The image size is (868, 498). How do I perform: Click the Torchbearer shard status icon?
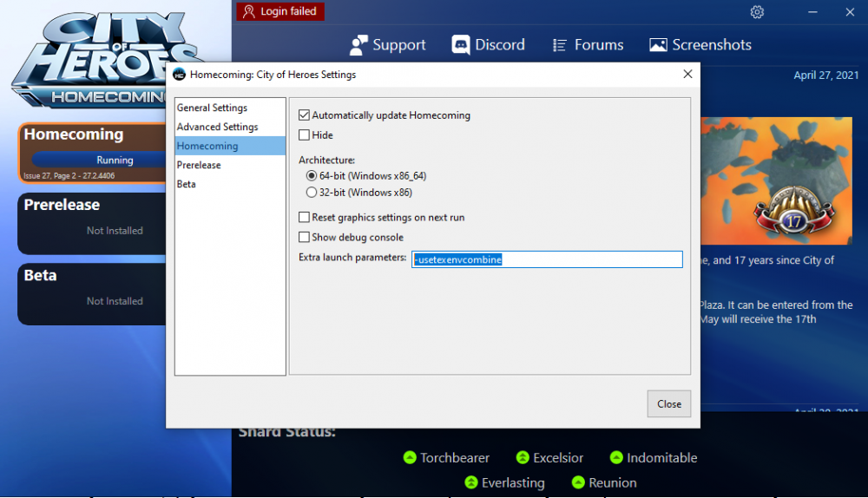[x=411, y=457]
